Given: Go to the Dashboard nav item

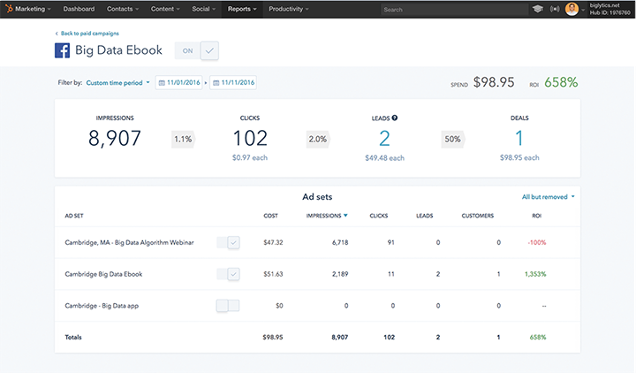Looking at the screenshot, I should pyautogui.click(x=79, y=9).
